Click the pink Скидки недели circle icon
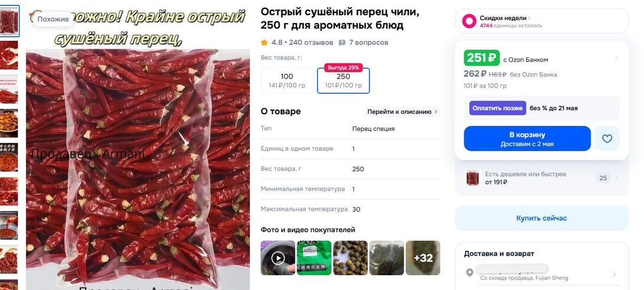This screenshot has width=644, height=290. click(x=469, y=21)
